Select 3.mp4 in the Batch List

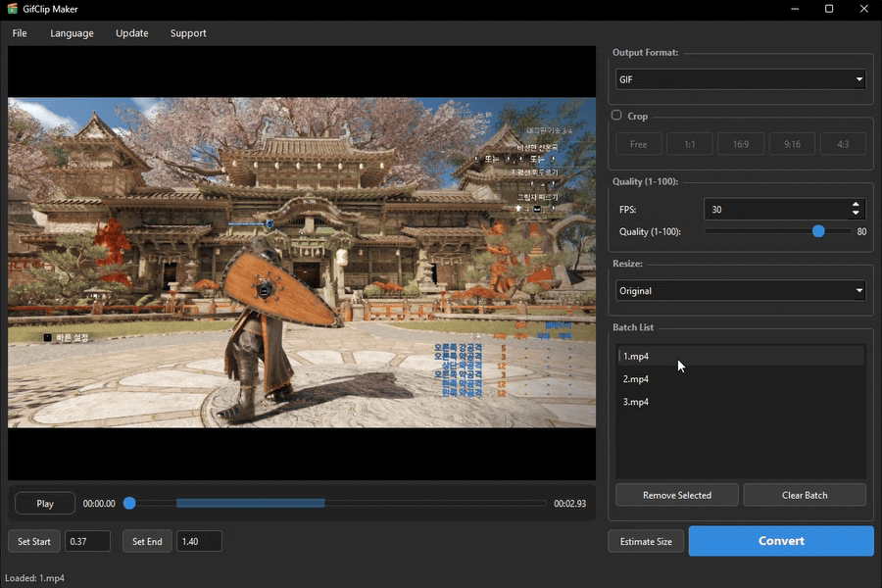740,402
